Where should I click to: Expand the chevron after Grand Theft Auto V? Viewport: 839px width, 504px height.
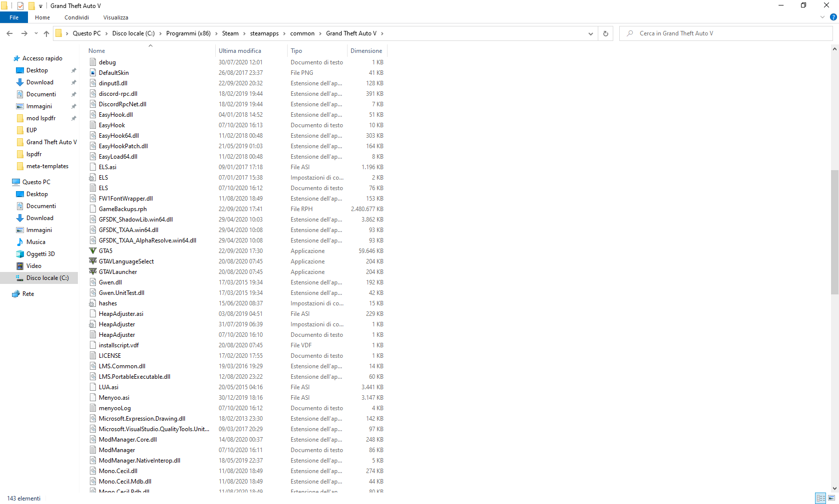tap(383, 33)
